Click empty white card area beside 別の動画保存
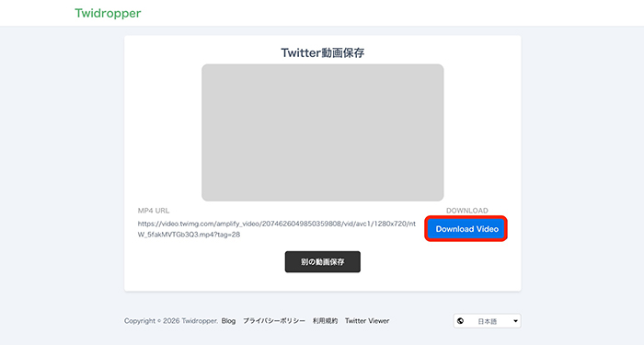Image resolution: width=644 pixels, height=345 pixels. pos(431,263)
